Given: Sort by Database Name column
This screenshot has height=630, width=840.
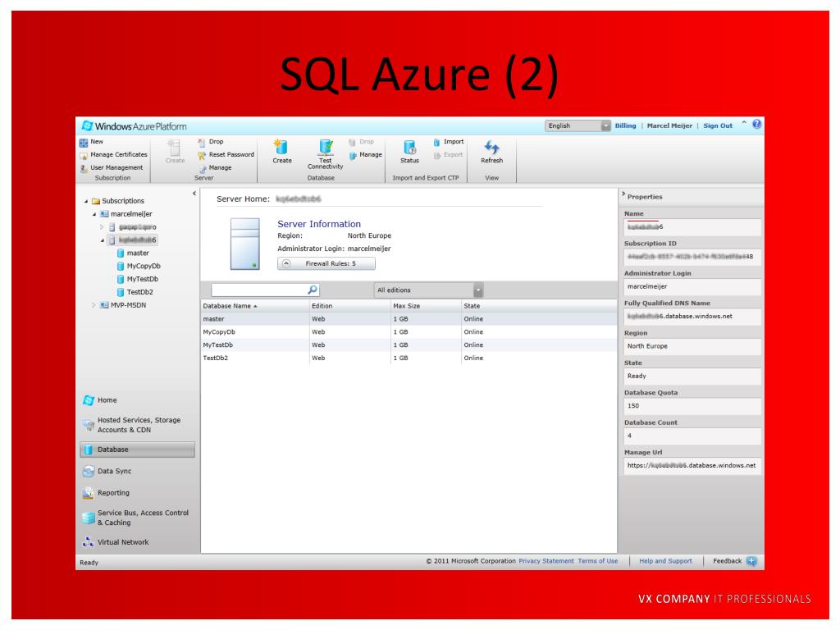Looking at the screenshot, I should tap(255, 306).
